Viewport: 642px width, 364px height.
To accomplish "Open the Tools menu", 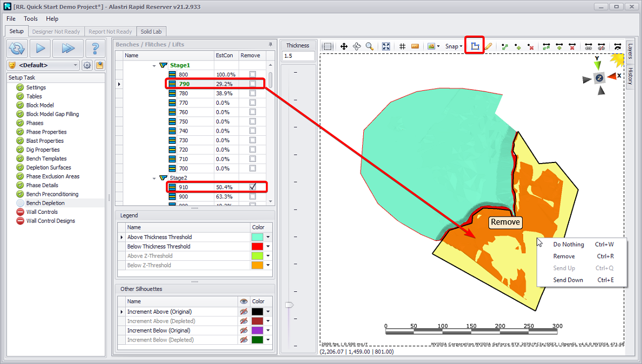I will click(30, 19).
